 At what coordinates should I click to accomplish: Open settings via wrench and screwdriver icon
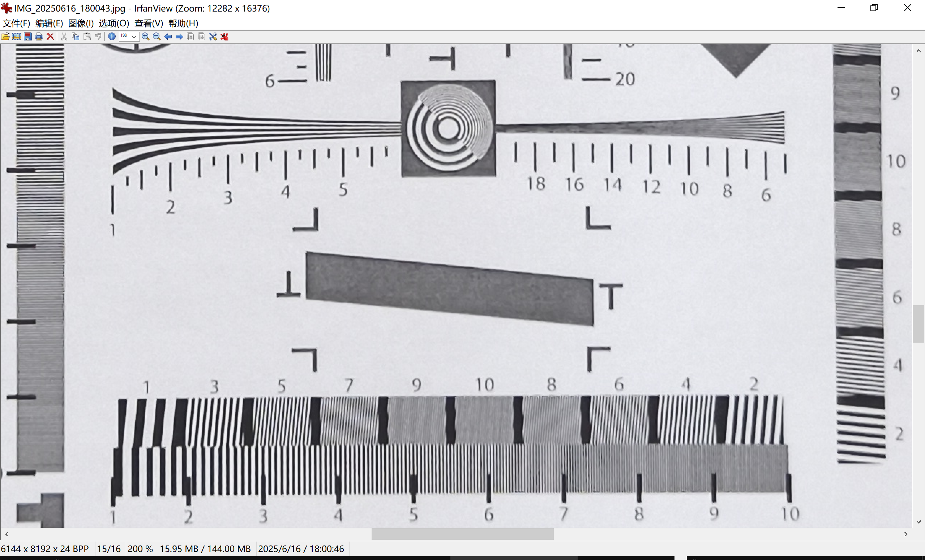213,36
